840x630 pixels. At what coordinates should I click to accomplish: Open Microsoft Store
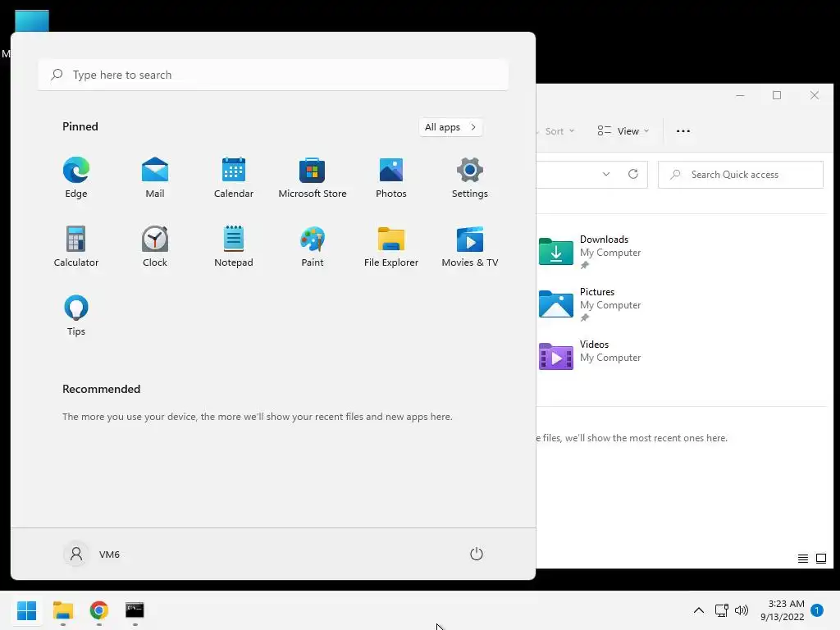pos(313,178)
